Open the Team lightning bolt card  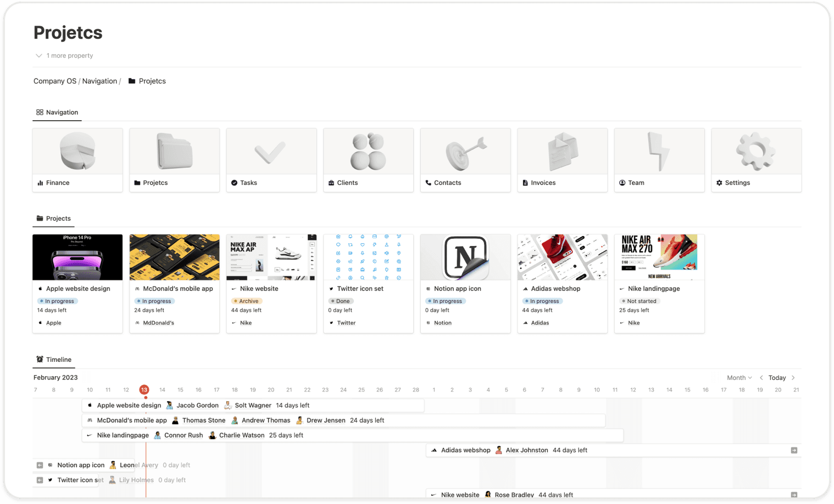[x=659, y=160]
